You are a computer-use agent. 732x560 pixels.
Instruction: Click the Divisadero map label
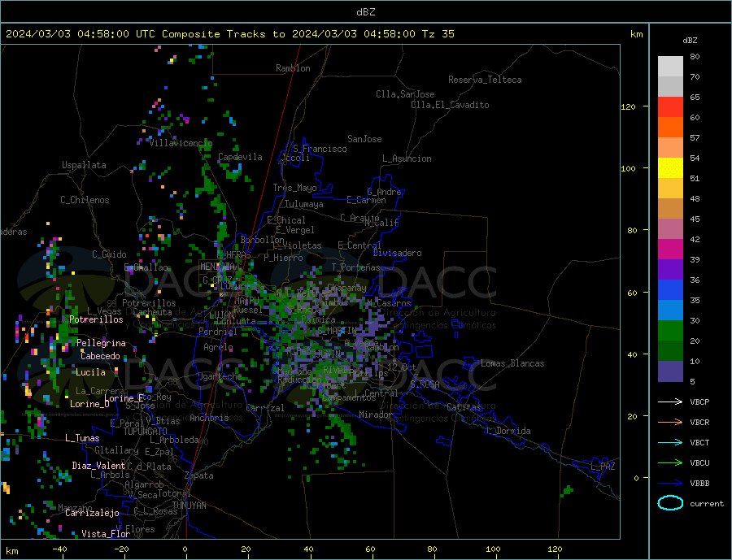(x=397, y=253)
